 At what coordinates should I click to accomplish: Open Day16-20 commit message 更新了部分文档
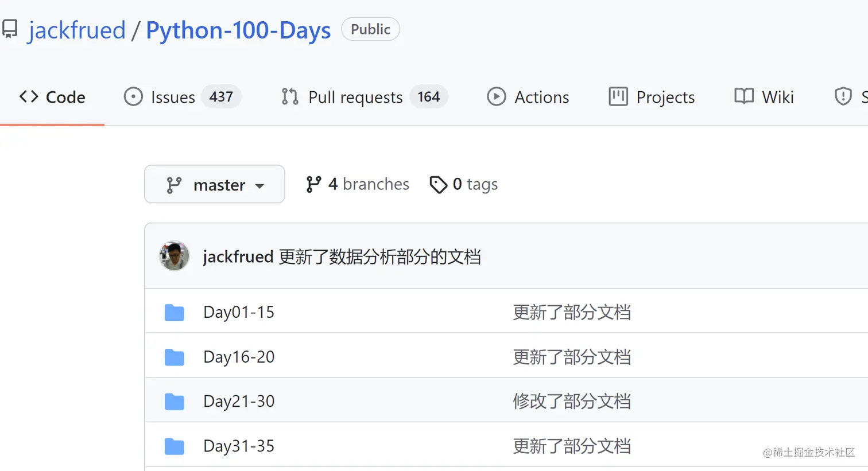point(572,357)
